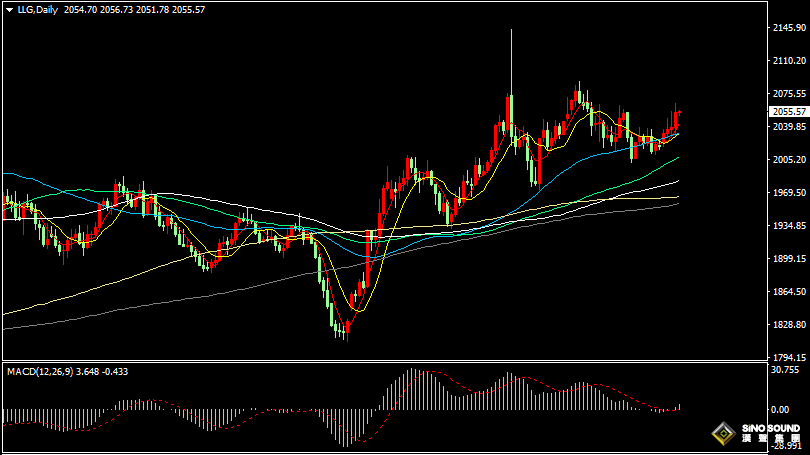Viewport: 810px width, 455px height.
Task: Click the 2110.20 price axis label
Action: [x=790, y=61]
